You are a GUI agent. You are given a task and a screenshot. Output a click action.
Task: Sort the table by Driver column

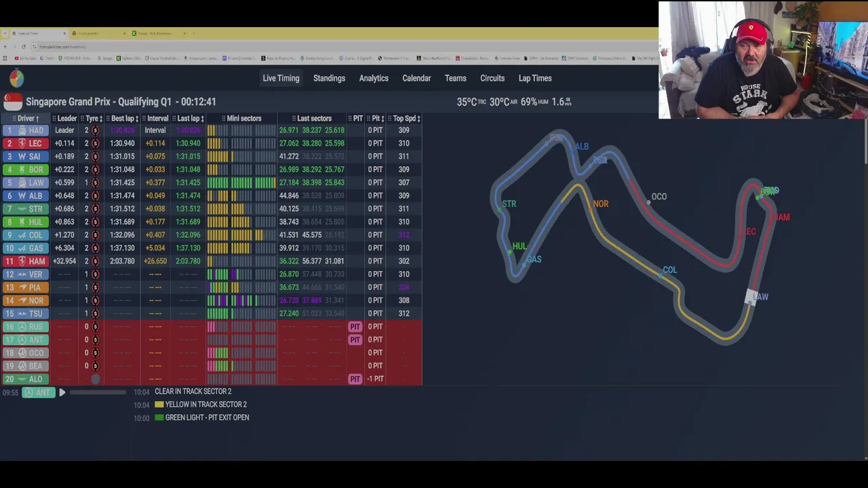coord(27,119)
